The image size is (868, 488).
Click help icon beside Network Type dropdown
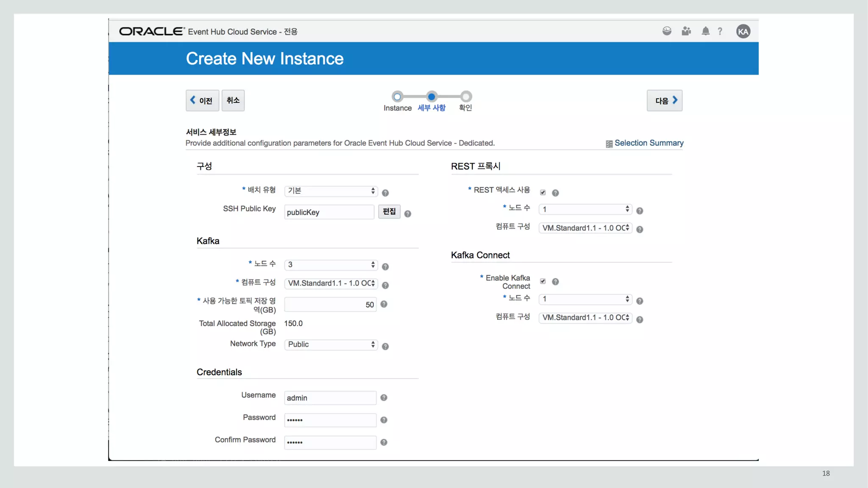tap(385, 347)
